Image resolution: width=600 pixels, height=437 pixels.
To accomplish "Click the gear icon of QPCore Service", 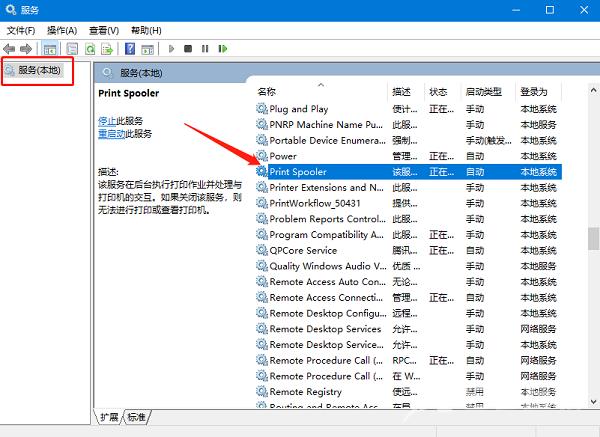I will tap(262, 250).
